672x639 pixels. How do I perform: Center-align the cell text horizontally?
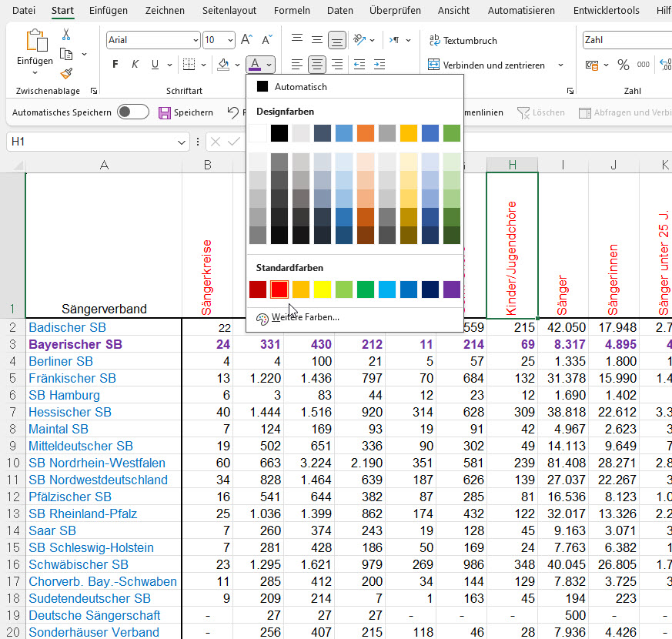pyautogui.click(x=316, y=65)
